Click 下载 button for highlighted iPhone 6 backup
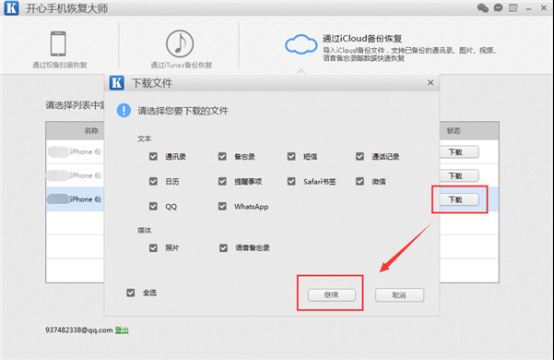 (x=459, y=200)
